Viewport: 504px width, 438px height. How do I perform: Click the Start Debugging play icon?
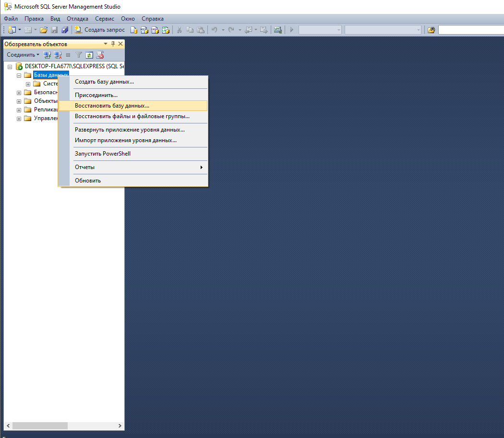point(291,30)
